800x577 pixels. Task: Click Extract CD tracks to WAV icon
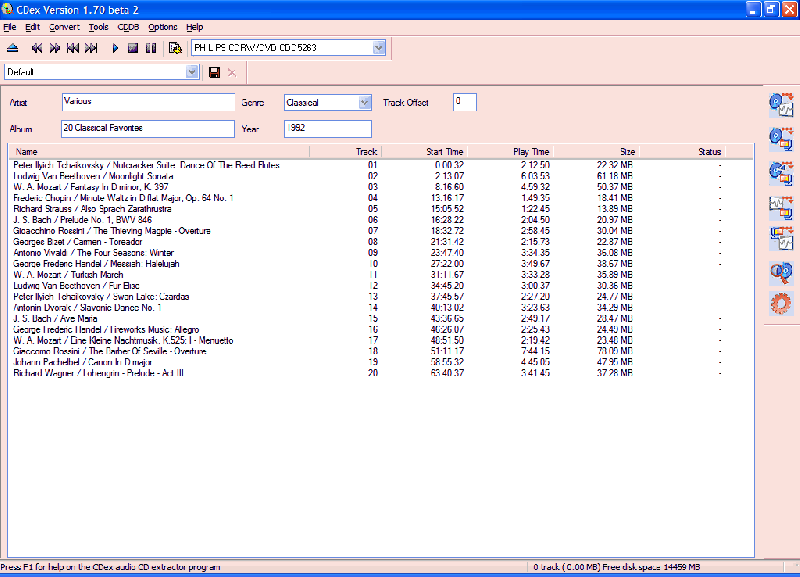(780, 103)
